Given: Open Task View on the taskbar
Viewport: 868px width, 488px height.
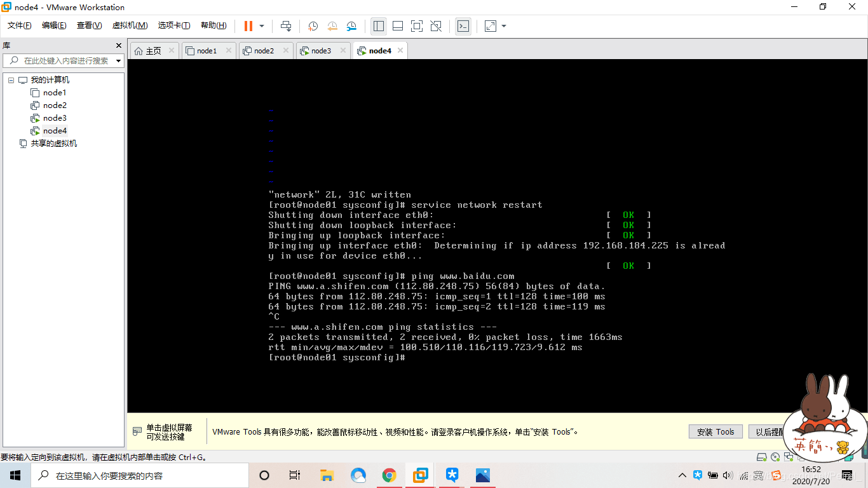Looking at the screenshot, I should point(295,475).
